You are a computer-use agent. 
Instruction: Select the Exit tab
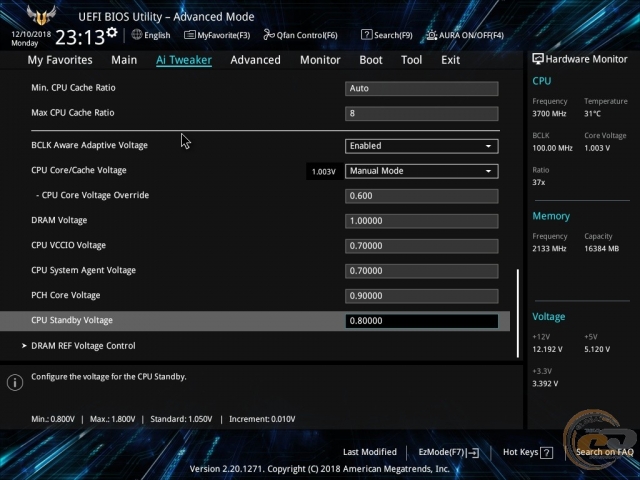click(450, 60)
